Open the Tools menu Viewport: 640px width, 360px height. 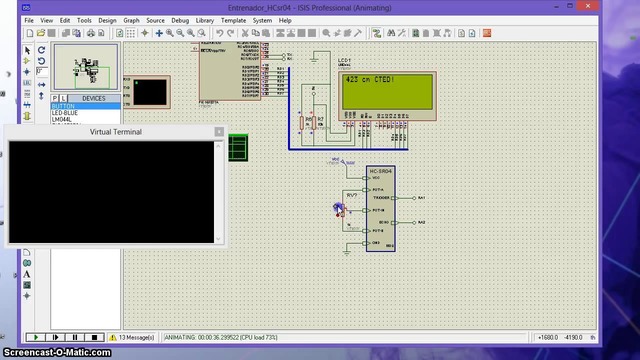point(84,20)
